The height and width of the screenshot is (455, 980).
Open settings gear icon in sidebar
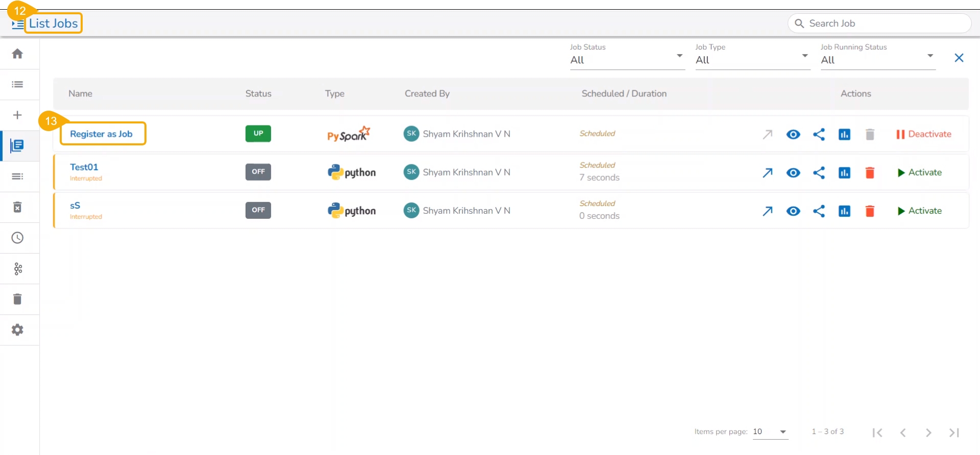click(17, 330)
